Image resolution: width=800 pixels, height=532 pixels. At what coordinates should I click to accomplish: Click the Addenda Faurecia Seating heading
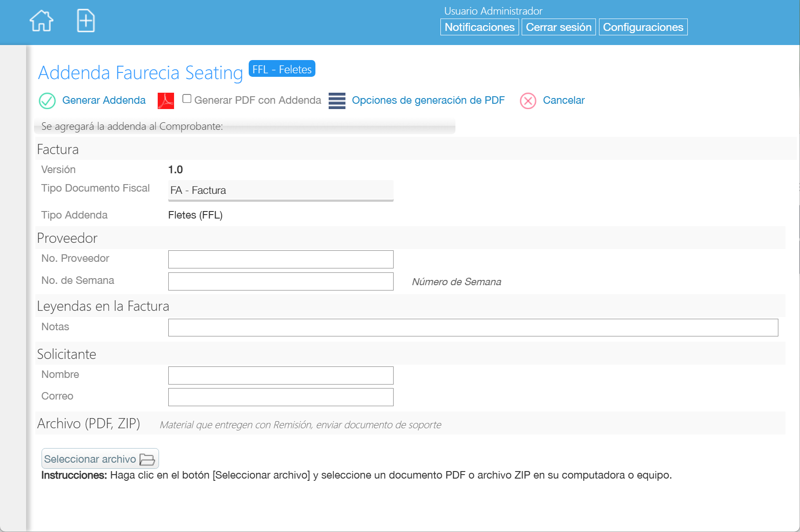tap(140, 73)
